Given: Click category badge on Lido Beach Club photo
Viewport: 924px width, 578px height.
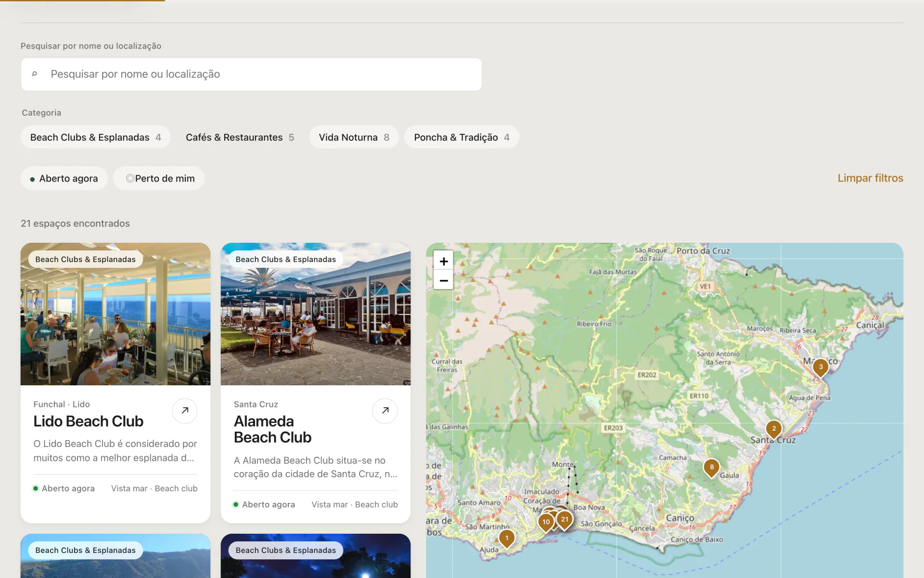Looking at the screenshot, I should pyautogui.click(x=86, y=259).
